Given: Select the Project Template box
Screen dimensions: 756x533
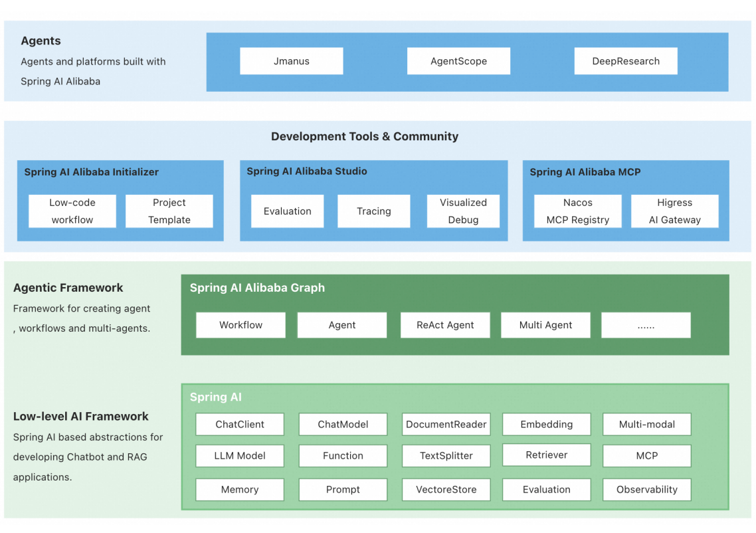Looking at the screenshot, I should click(x=169, y=211).
